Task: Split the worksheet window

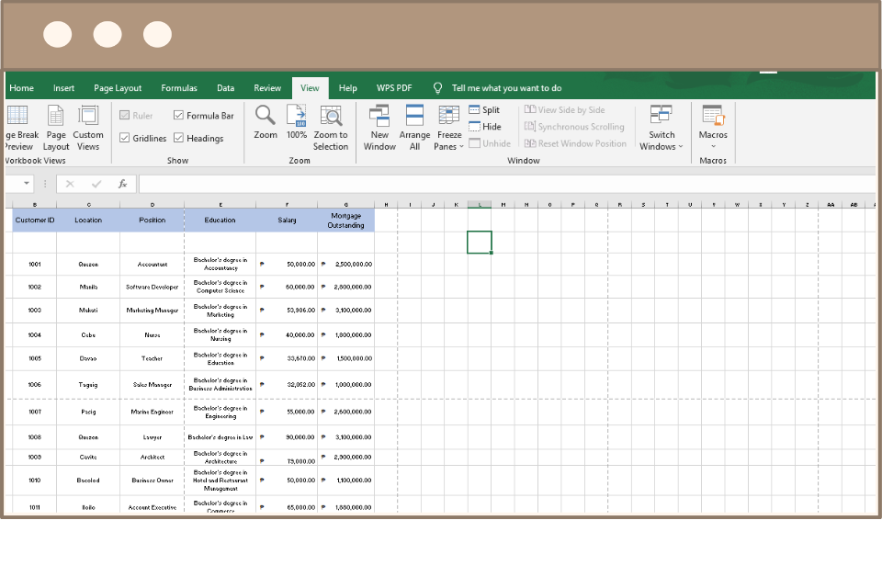Action: (484, 109)
